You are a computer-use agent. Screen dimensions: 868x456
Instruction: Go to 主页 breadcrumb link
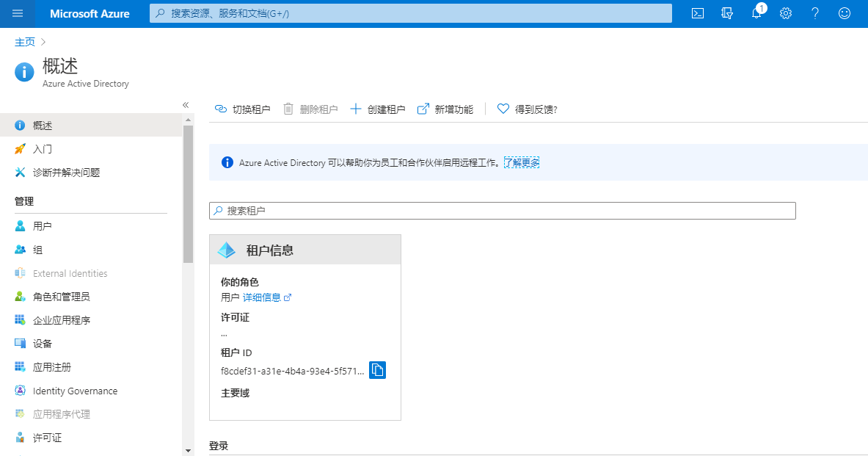[x=25, y=42]
